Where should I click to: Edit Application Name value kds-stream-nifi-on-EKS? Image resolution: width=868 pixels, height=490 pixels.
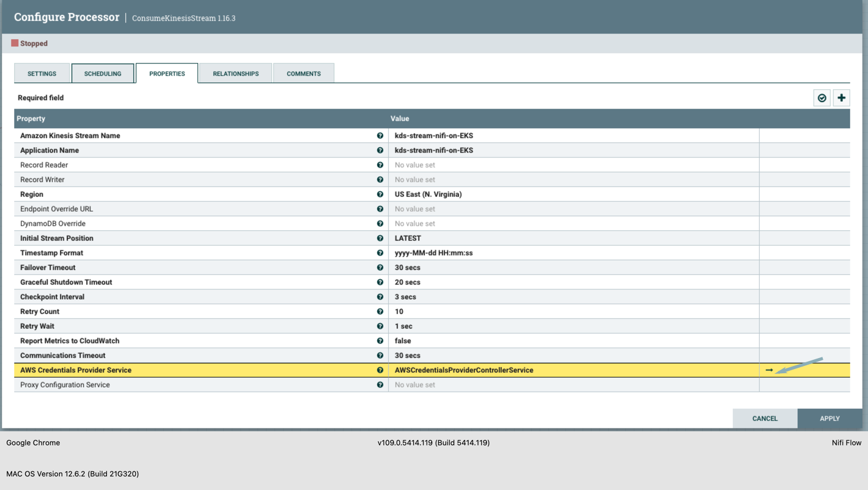tap(574, 150)
